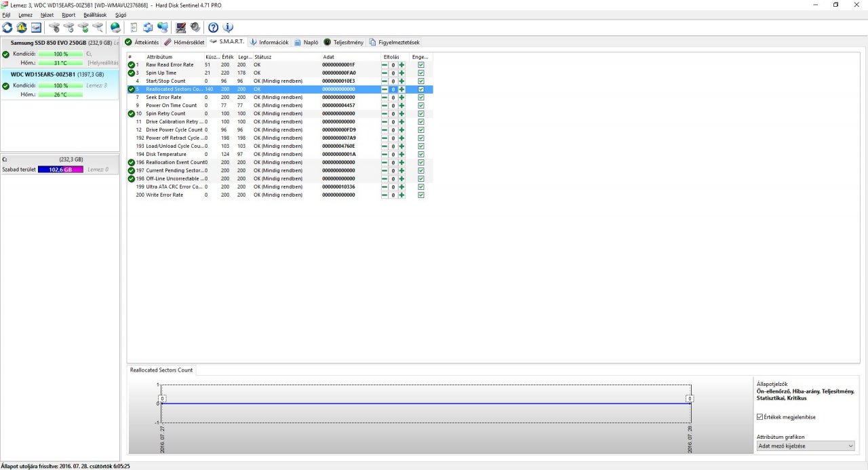Click the document report toolbar icon

coord(134,27)
